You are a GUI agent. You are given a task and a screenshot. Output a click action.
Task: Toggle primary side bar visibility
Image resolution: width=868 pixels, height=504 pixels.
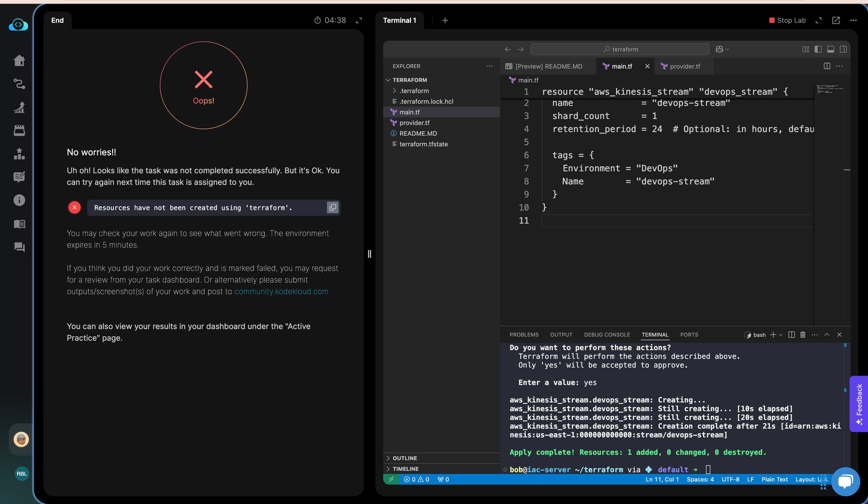pos(818,49)
